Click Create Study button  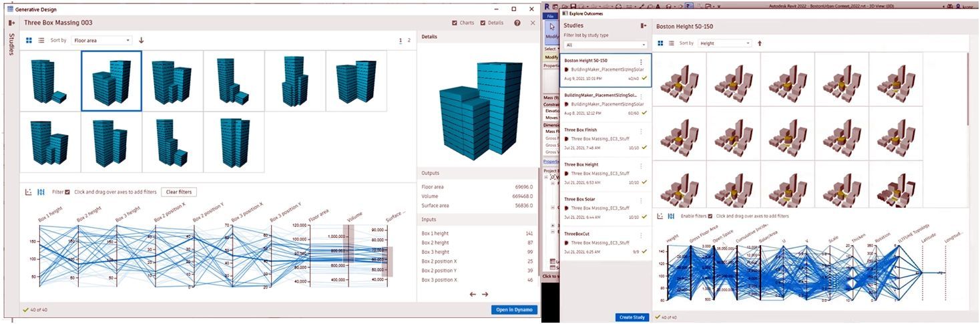(632, 317)
